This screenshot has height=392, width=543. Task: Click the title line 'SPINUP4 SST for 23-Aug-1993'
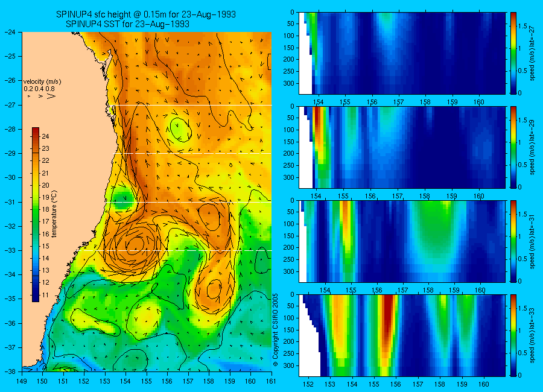point(127,24)
